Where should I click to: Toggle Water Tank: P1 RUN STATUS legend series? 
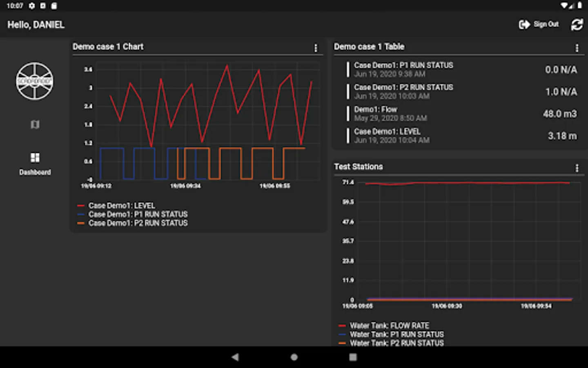391,334
